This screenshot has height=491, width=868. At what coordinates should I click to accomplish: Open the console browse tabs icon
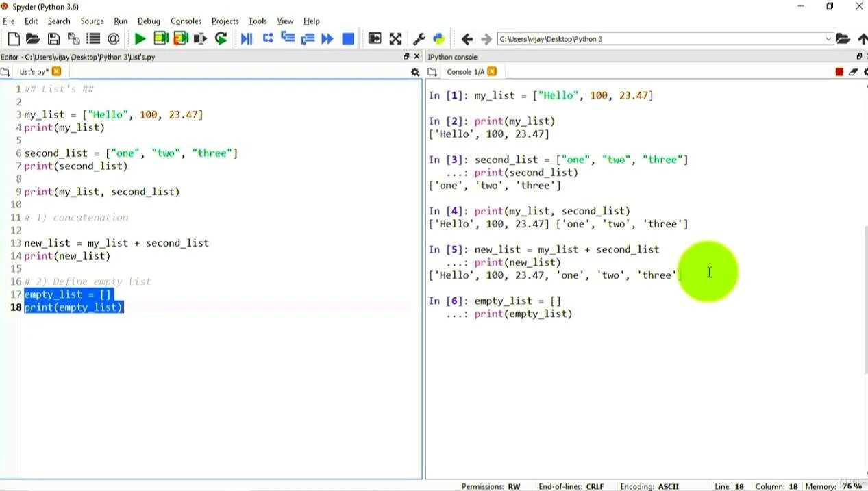[433, 72]
